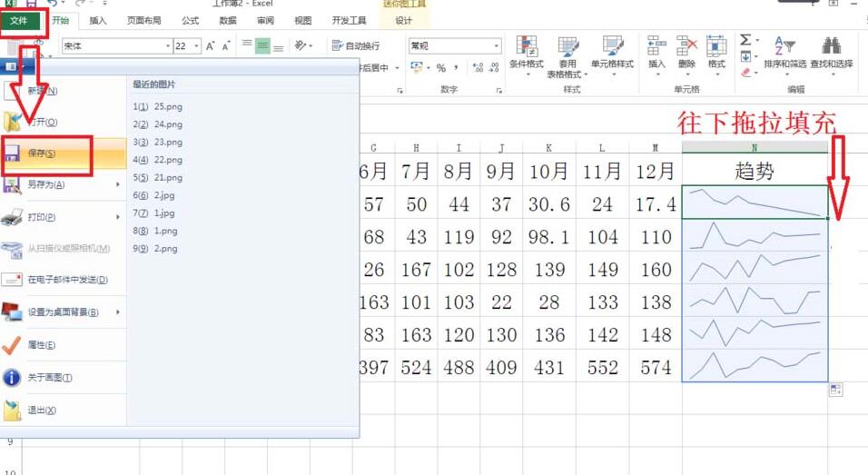This screenshot has height=475, width=868.
Task: Toggle Wrap Text (自动换行)
Action: tap(356, 45)
